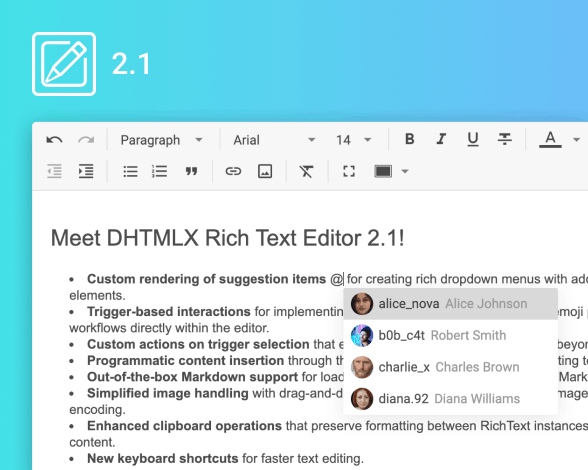Click the heading Meet DHTMLX Rich Text Editor 2.1!
The image size is (588, 470).
click(x=228, y=239)
